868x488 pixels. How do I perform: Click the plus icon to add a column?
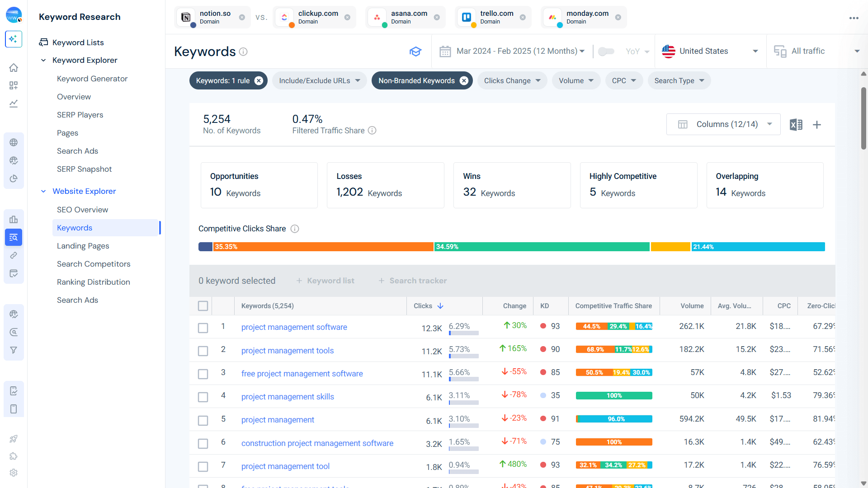(x=817, y=124)
